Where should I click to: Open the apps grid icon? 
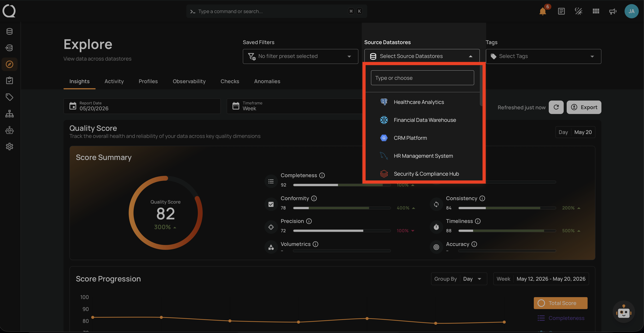coord(596,11)
